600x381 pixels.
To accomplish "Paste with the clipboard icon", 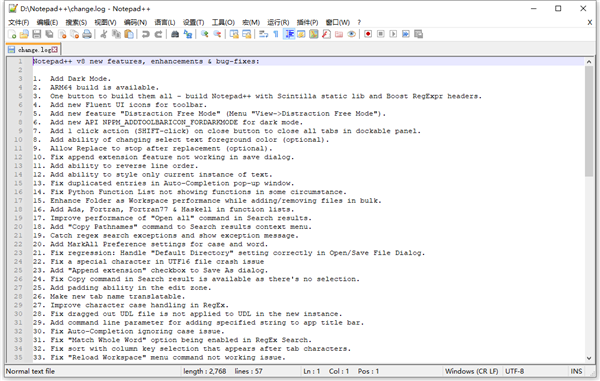I will click(x=129, y=34).
